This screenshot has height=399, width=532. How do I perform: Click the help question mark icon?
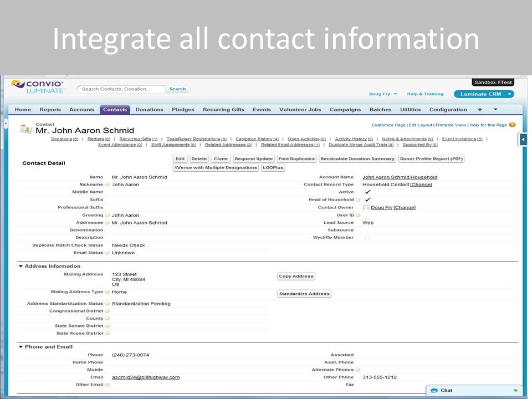tap(512, 125)
